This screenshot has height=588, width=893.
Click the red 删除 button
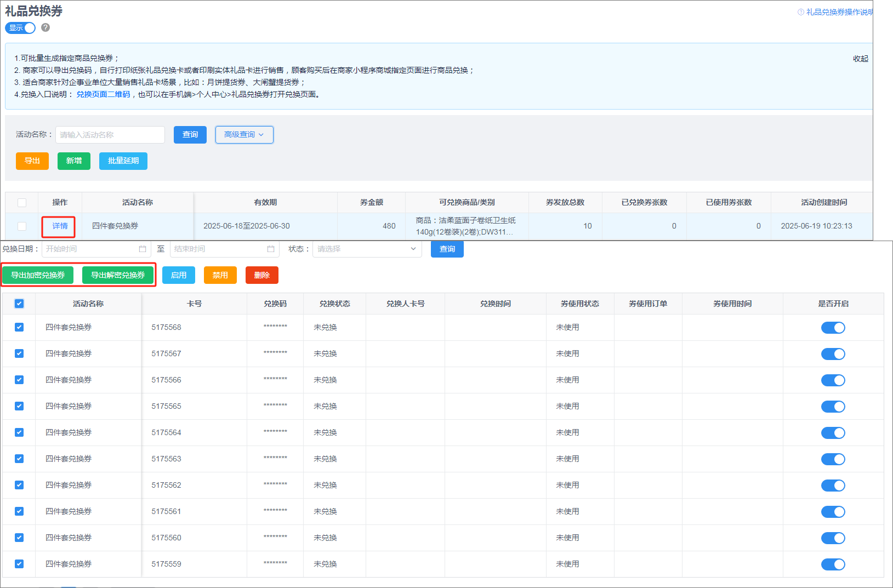(262, 275)
